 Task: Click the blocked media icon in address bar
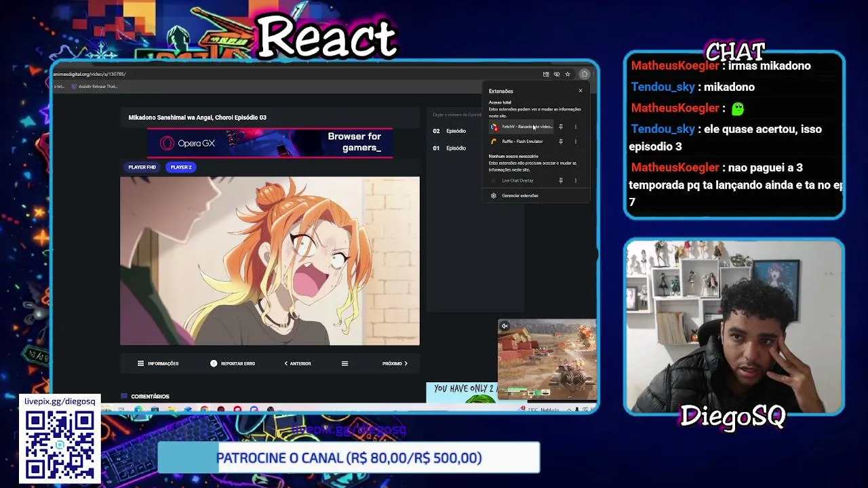[x=546, y=74]
